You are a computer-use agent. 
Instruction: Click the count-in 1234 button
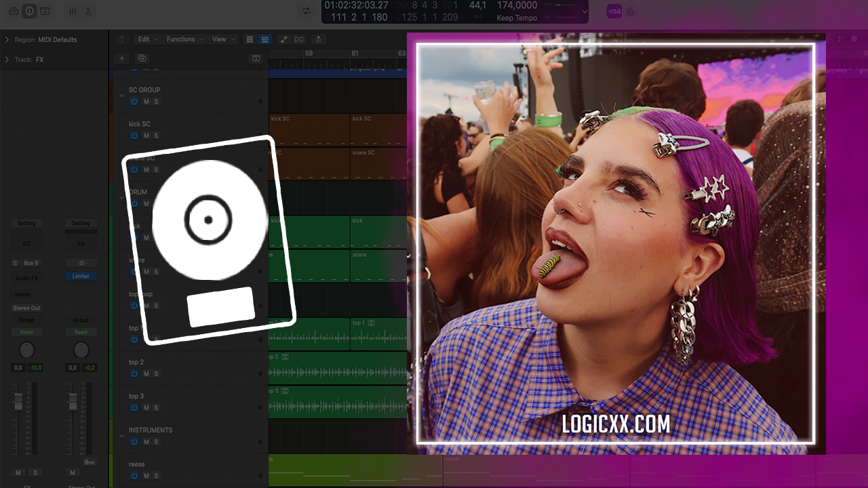click(613, 11)
